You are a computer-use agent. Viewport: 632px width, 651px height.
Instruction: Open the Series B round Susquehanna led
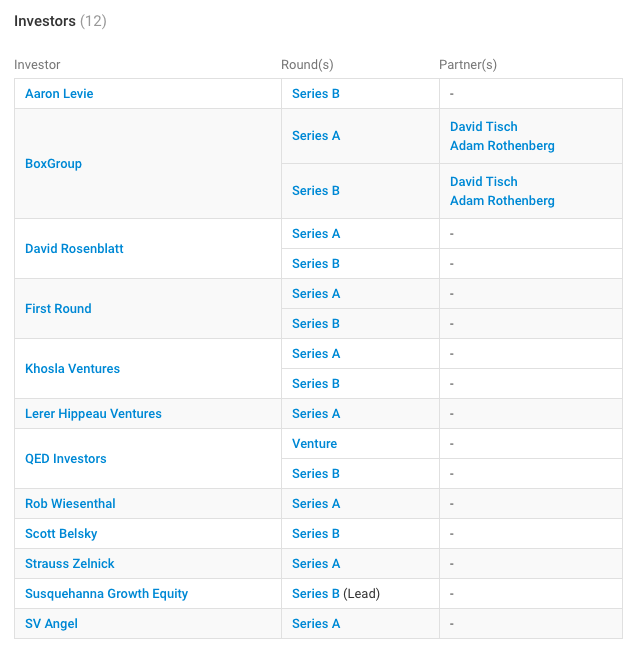coord(316,594)
